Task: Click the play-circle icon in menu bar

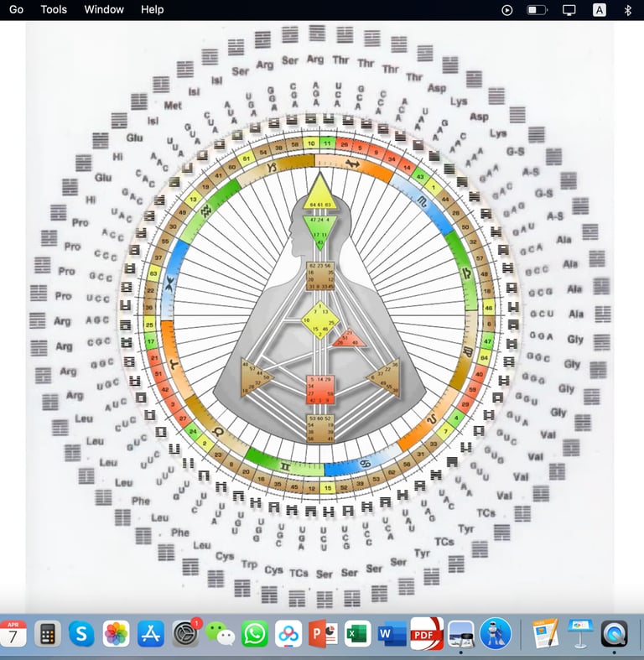Action: [507, 10]
